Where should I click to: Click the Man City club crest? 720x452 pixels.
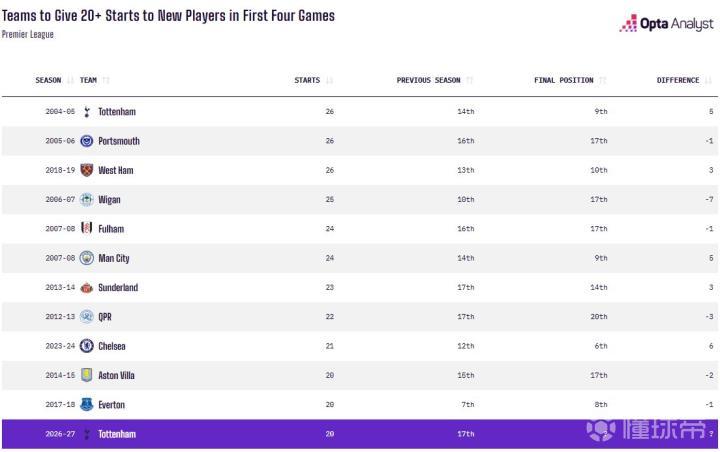[86, 258]
